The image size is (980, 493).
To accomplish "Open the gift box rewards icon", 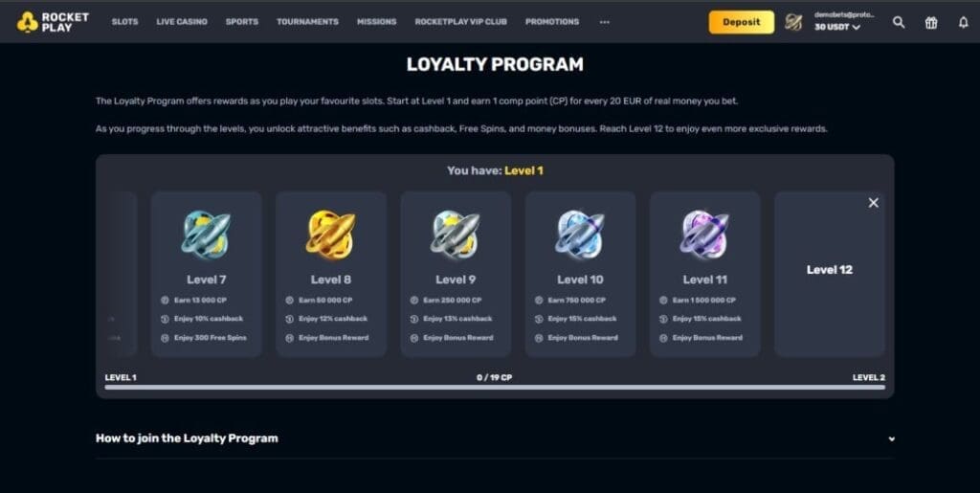I will (x=930, y=22).
